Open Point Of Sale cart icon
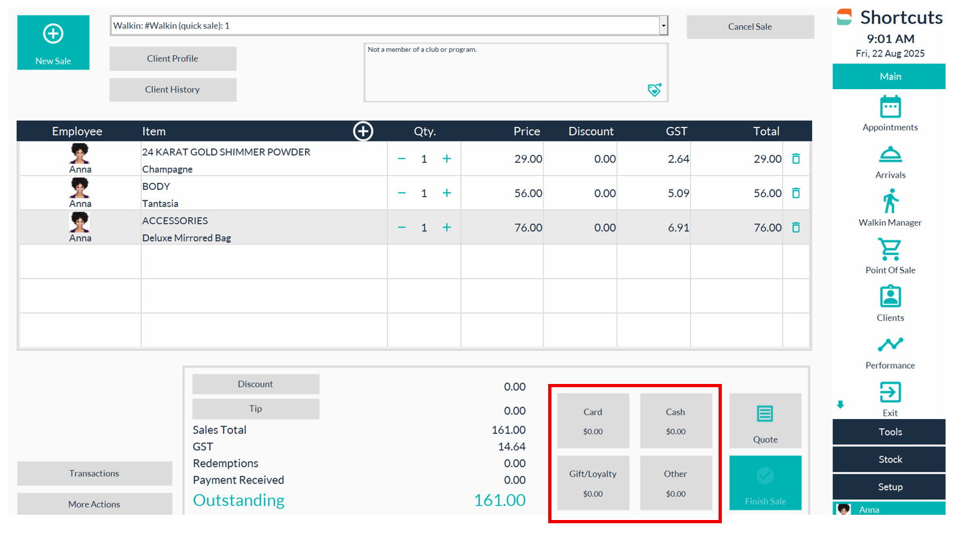Image resolution: width=980 pixels, height=533 pixels. tap(890, 249)
